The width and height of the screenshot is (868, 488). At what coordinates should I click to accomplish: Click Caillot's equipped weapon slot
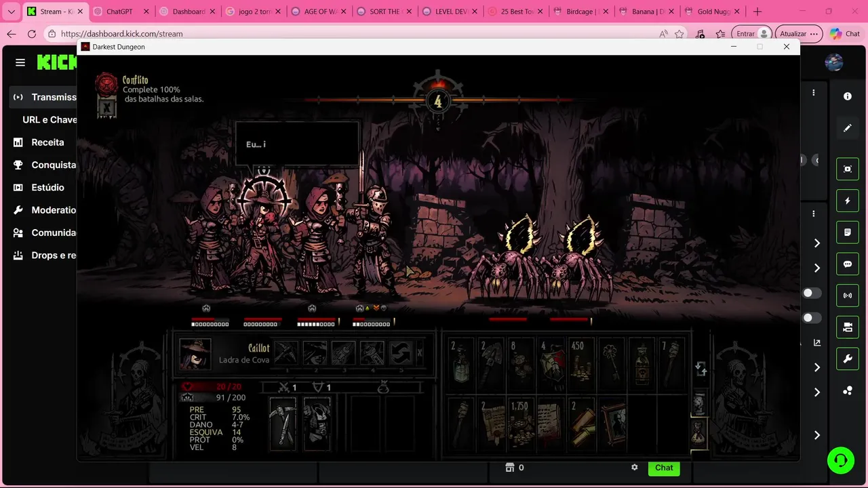tap(283, 423)
